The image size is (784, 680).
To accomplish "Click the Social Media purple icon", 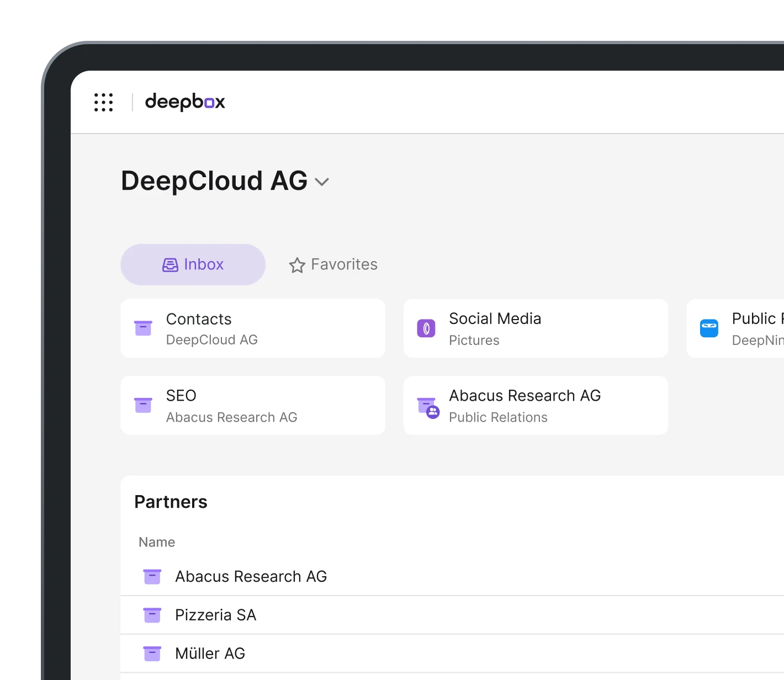I will click(426, 328).
